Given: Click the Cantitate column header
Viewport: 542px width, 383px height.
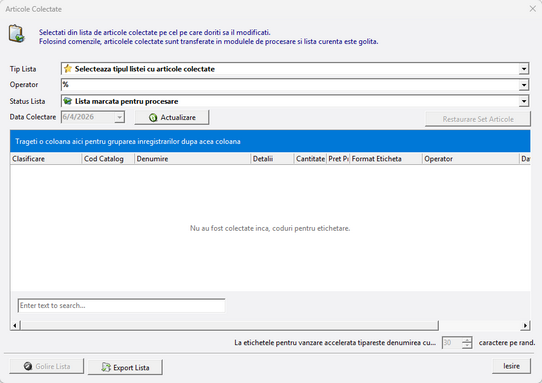Looking at the screenshot, I should (x=310, y=159).
